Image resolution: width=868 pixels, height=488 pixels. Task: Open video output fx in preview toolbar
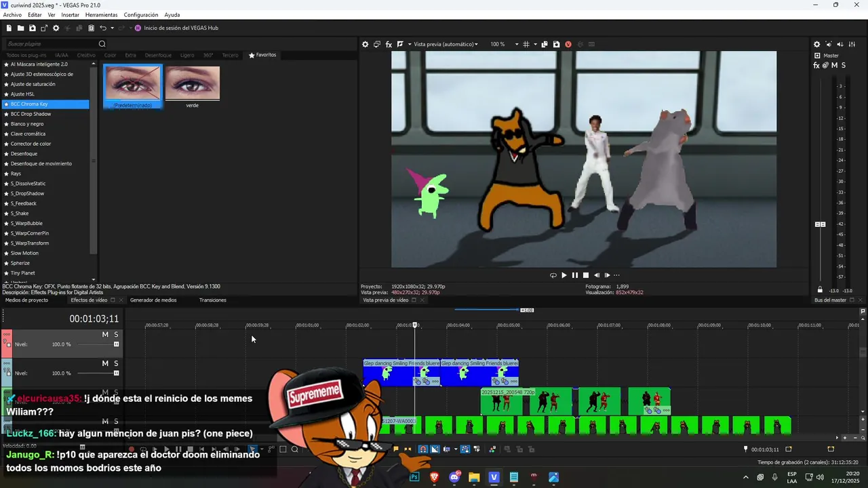coord(389,44)
